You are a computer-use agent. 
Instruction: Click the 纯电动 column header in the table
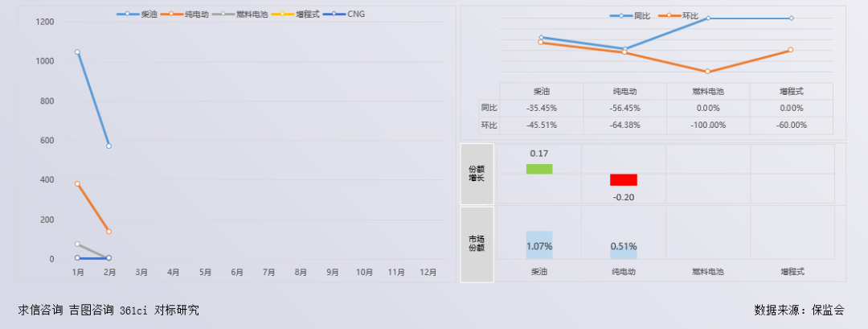624,92
